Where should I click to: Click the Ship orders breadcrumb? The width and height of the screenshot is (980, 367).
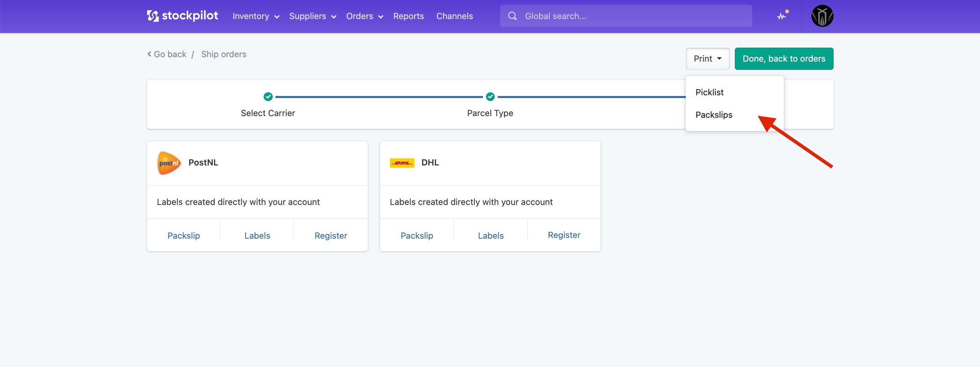[x=224, y=54]
